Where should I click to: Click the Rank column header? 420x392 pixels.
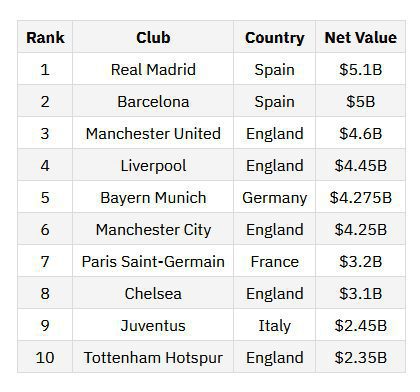pyautogui.click(x=45, y=37)
